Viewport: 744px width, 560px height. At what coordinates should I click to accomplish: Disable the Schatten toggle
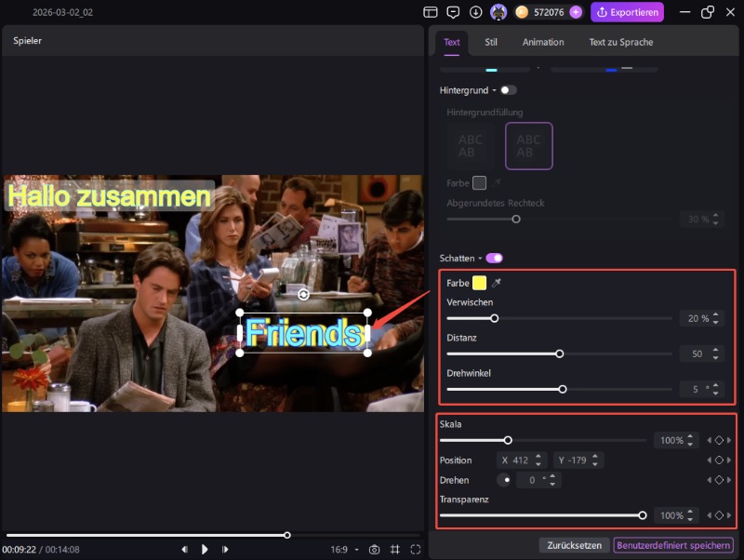coord(494,258)
